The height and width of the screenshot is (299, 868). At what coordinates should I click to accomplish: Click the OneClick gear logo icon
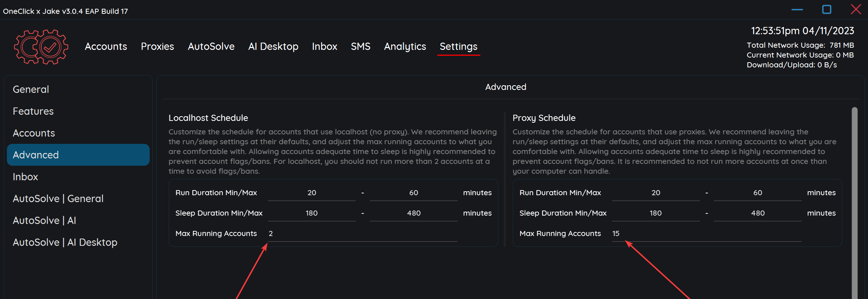pyautogui.click(x=41, y=47)
